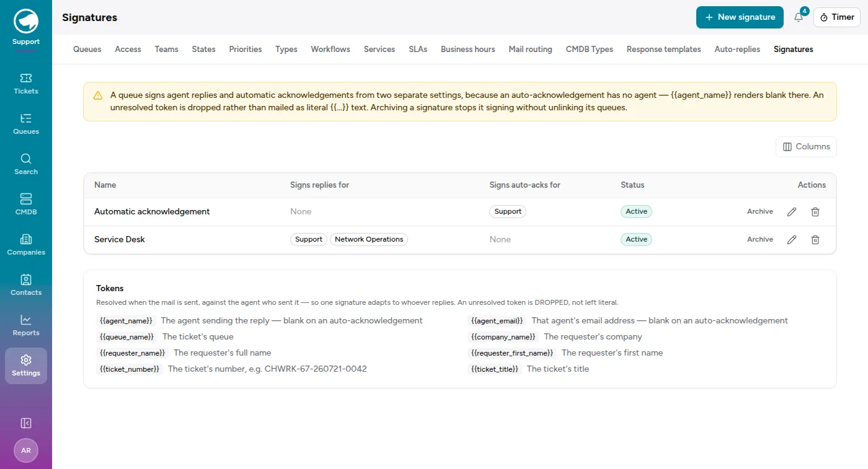Open the Columns chooser
This screenshot has height=469, width=868.
pos(806,147)
